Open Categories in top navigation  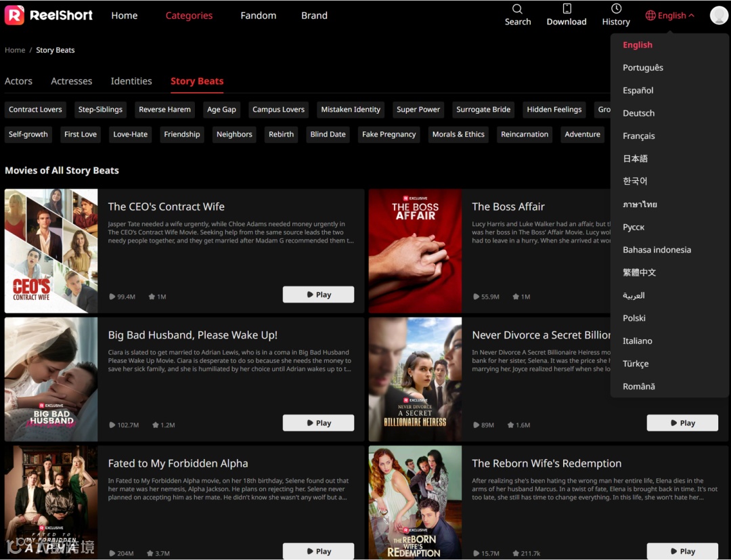click(189, 16)
